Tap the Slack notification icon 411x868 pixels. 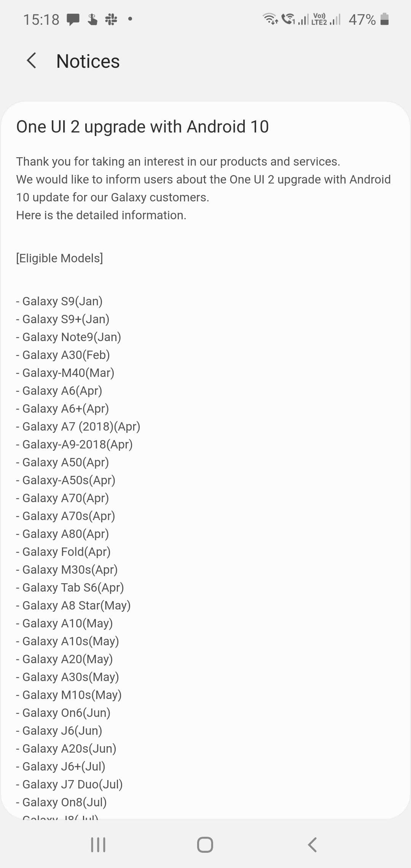pyautogui.click(x=111, y=19)
